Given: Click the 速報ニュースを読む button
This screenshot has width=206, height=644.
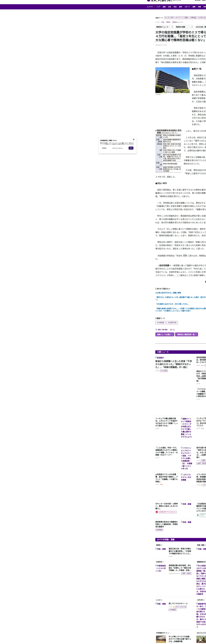Looking at the screenshot, I should pos(165,334).
